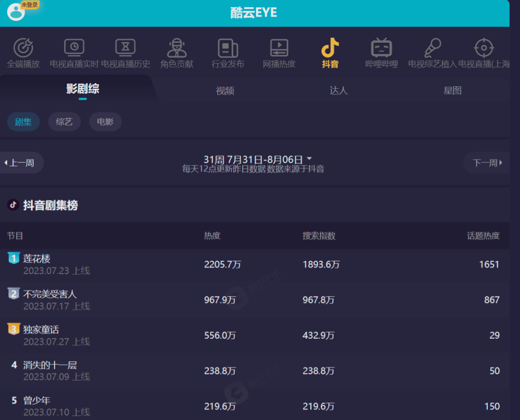Open the 电视直播实时 icon

(x=74, y=48)
